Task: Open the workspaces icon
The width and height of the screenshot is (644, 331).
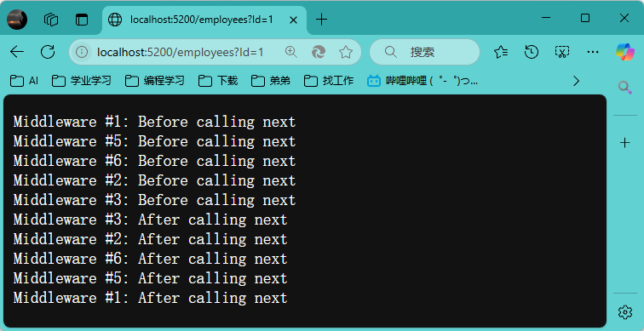Action: point(51,20)
